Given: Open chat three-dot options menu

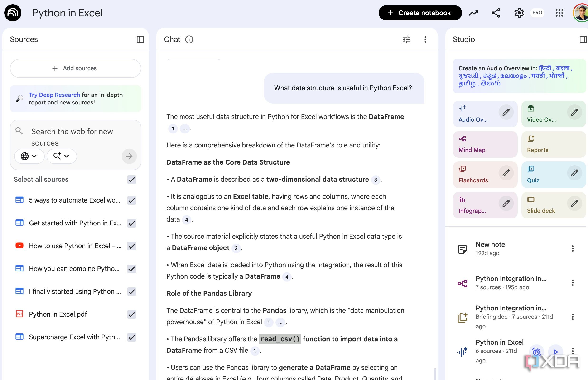Looking at the screenshot, I should (x=425, y=39).
